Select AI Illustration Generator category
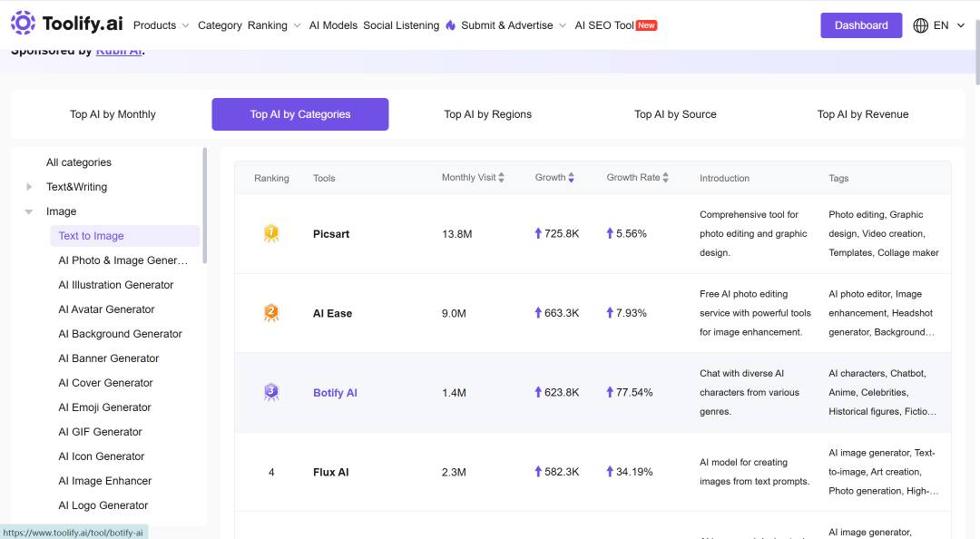The width and height of the screenshot is (980, 539). [x=115, y=285]
